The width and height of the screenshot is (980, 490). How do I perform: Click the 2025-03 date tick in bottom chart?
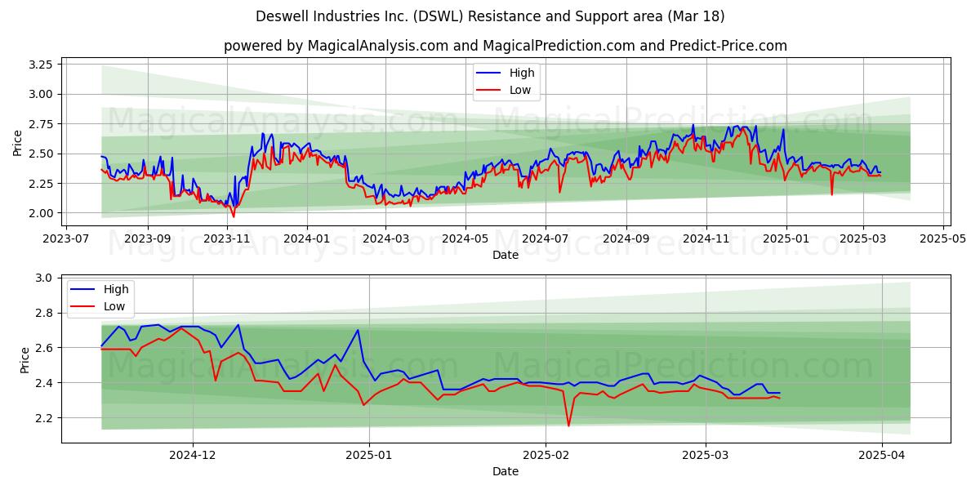(705, 455)
